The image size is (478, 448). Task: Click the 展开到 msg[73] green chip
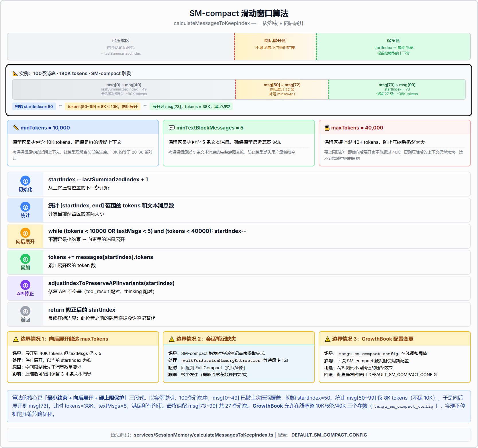(191, 107)
